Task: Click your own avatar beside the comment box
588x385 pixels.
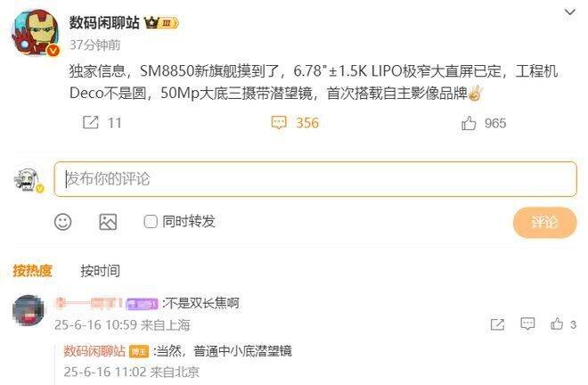Action: [x=29, y=180]
